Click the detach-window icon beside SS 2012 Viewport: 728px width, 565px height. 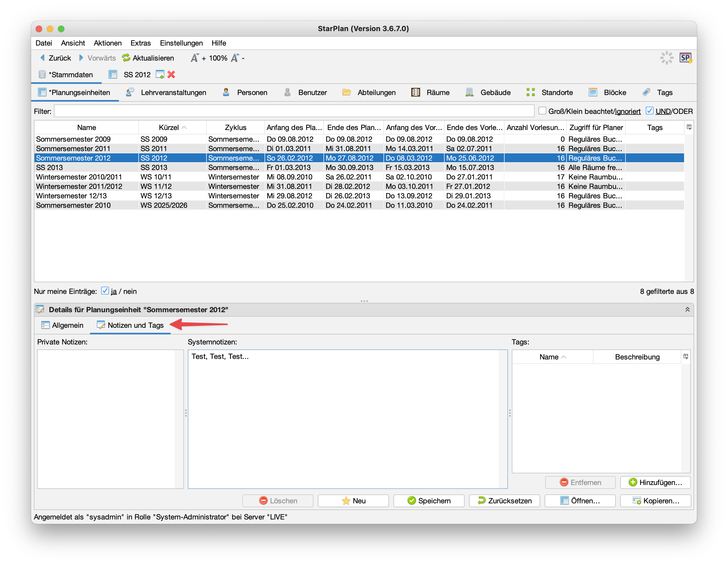pos(160,75)
